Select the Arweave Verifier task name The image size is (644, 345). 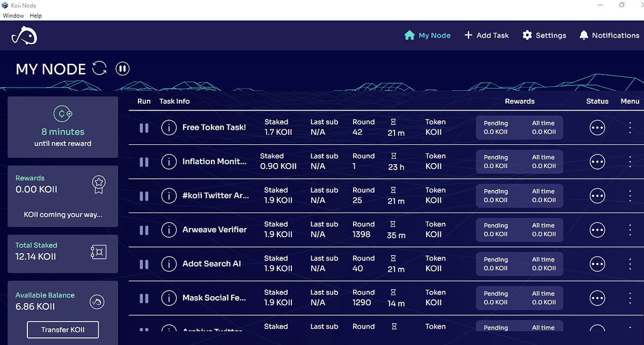(x=215, y=230)
